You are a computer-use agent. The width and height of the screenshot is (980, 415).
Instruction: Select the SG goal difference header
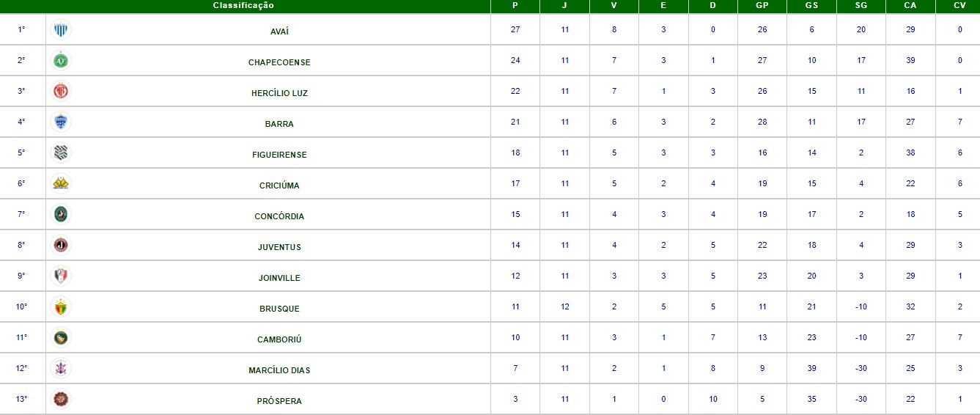tap(861, 6)
